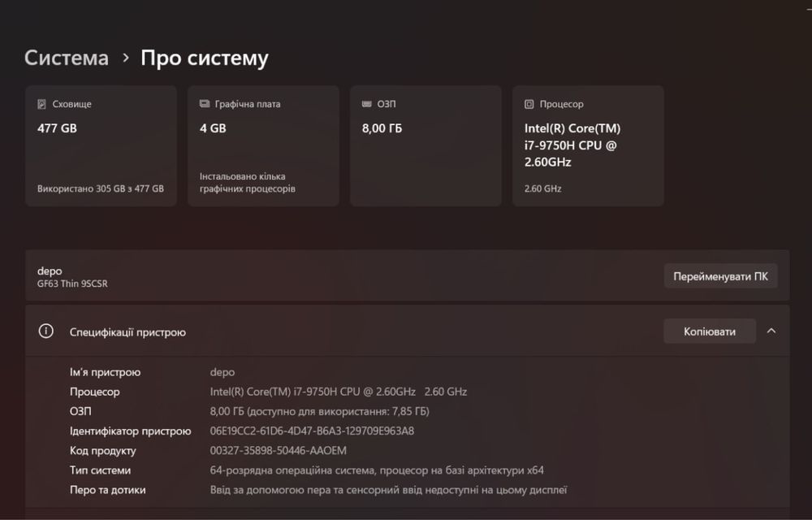Click the Перейменувати ПК button

tap(720, 276)
